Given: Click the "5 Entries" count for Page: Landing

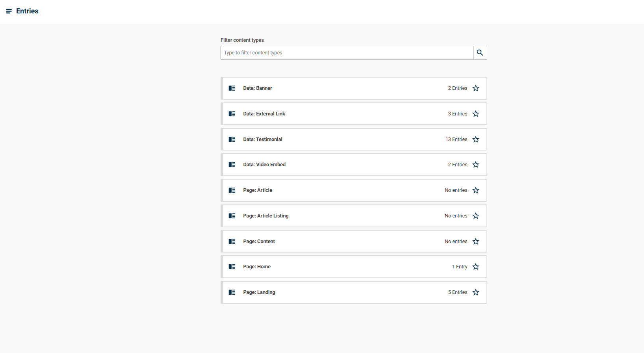Looking at the screenshot, I should tap(458, 292).
